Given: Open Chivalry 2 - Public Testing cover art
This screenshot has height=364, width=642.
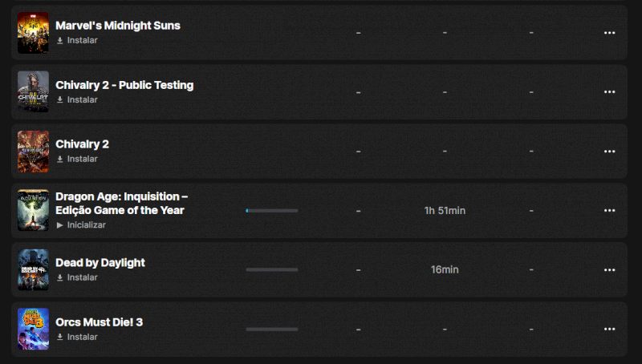Looking at the screenshot, I should coord(33,92).
